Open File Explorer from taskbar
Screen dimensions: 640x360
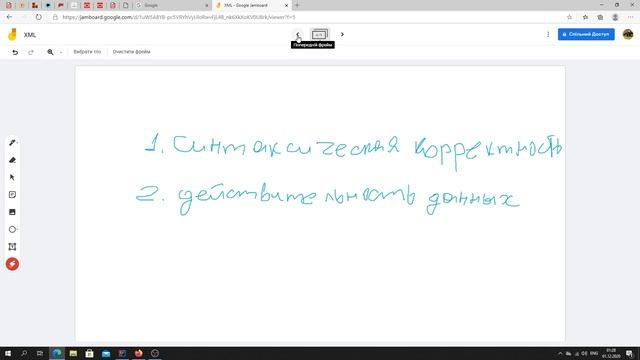[73, 353]
